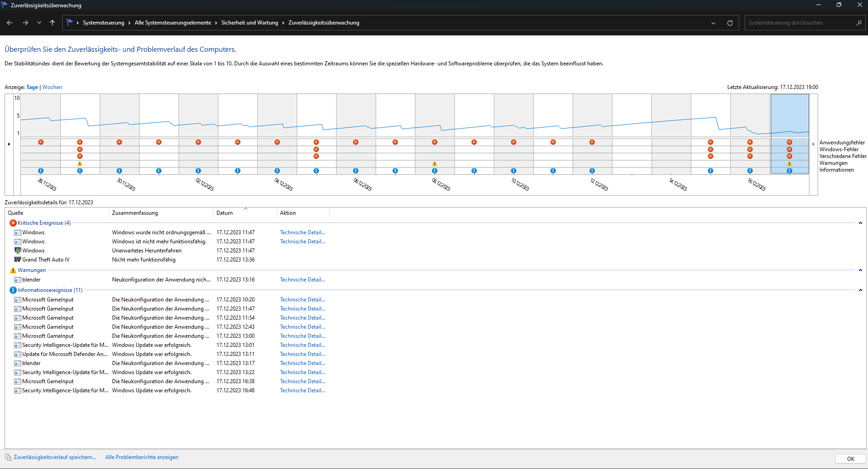Sort by the Quelle column header
Screen dimensions: 868x469
tap(57, 213)
